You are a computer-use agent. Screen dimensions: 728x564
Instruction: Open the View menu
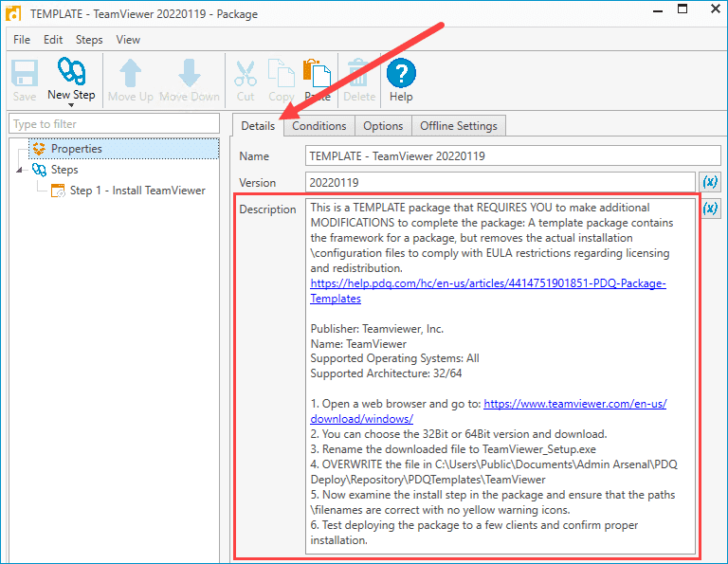128,40
